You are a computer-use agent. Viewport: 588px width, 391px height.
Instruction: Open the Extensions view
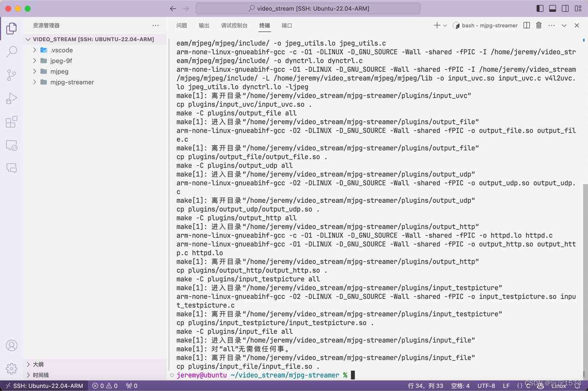click(12, 122)
